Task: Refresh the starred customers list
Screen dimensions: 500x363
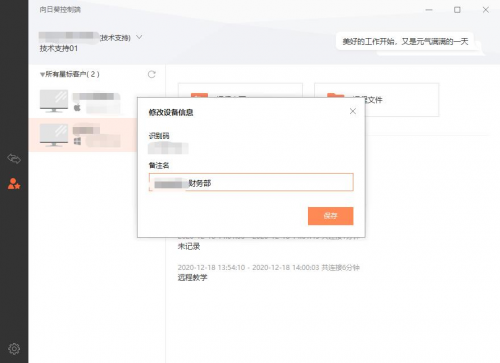Action: point(152,74)
